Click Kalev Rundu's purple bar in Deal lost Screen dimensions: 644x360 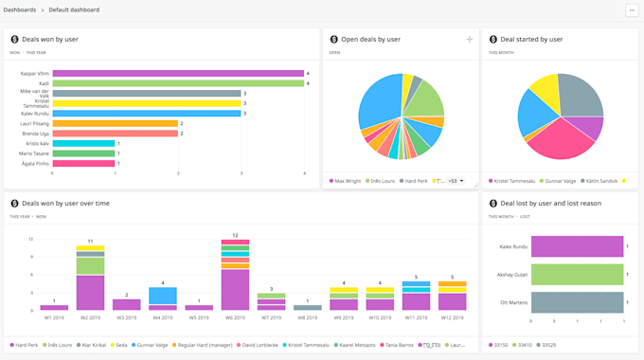[x=577, y=246]
